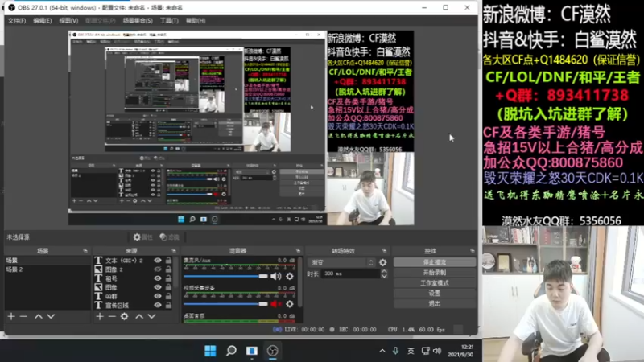
Task: Open the 场景集合(S) menu
Action: [x=138, y=21]
